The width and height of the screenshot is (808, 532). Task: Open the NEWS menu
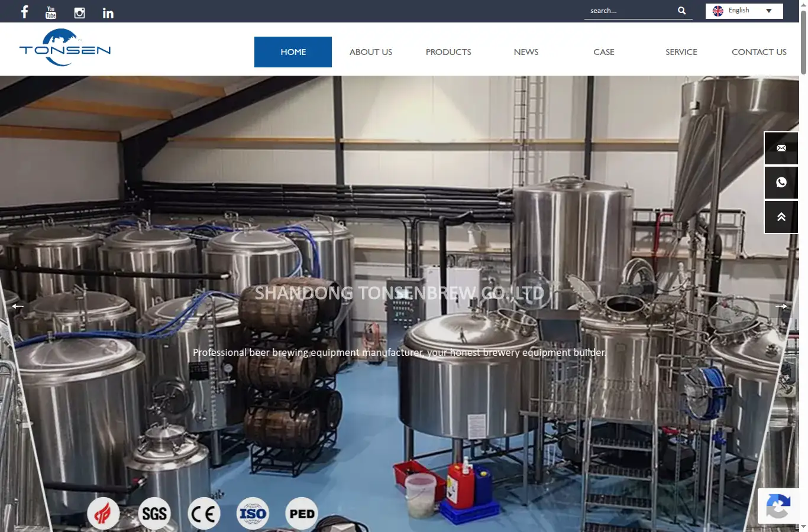point(526,52)
